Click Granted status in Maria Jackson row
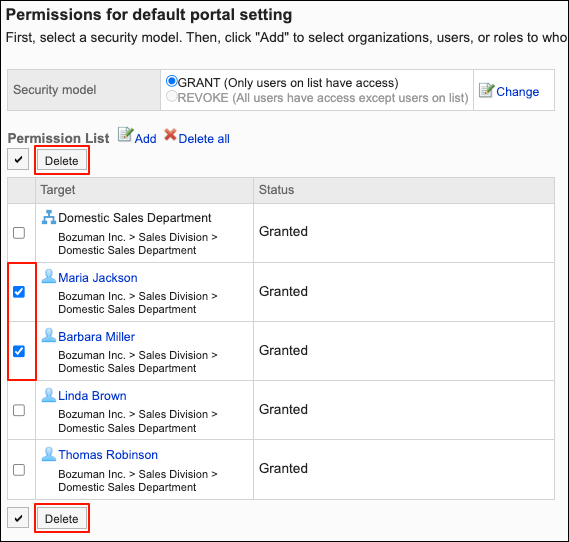Image resolution: width=569 pixels, height=542 pixels. coord(283,291)
